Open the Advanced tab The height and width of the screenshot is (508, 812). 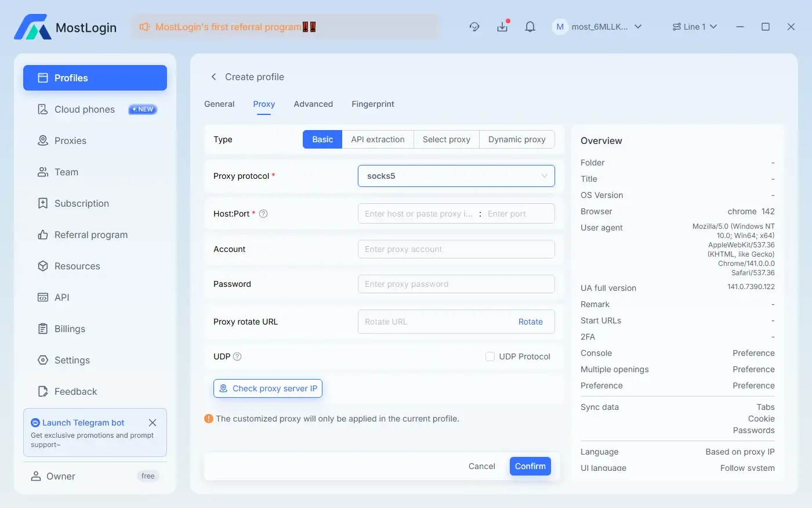313,104
